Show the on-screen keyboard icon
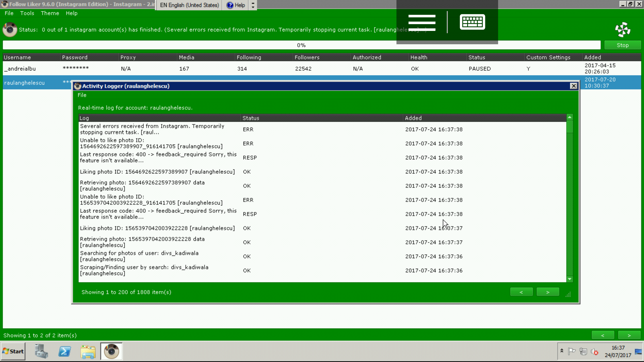The image size is (644, 362). (x=472, y=22)
